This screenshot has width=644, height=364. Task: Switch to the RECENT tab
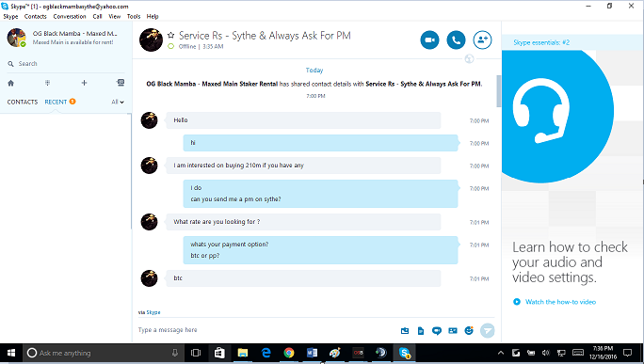click(56, 102)
